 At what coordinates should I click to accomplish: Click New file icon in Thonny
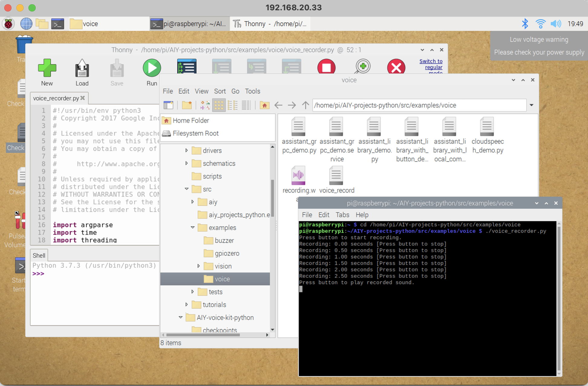pos(47,68)
